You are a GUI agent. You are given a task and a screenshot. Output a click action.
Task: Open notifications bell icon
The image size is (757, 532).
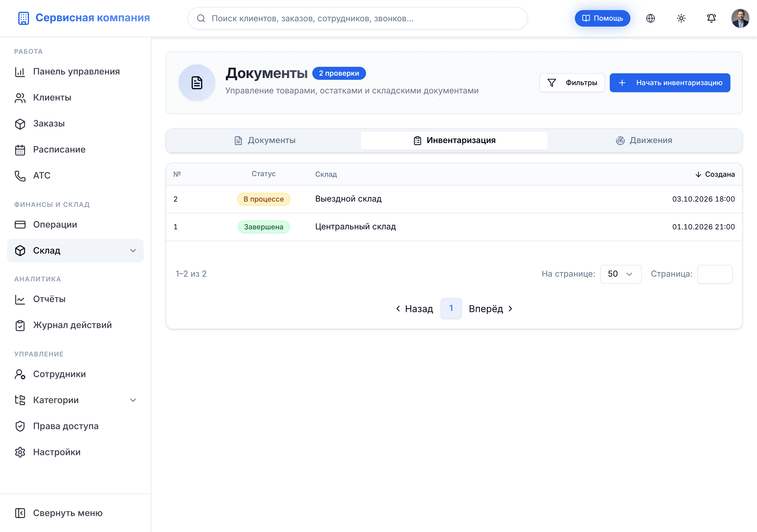pyautogui.click(x=711, y=18)
